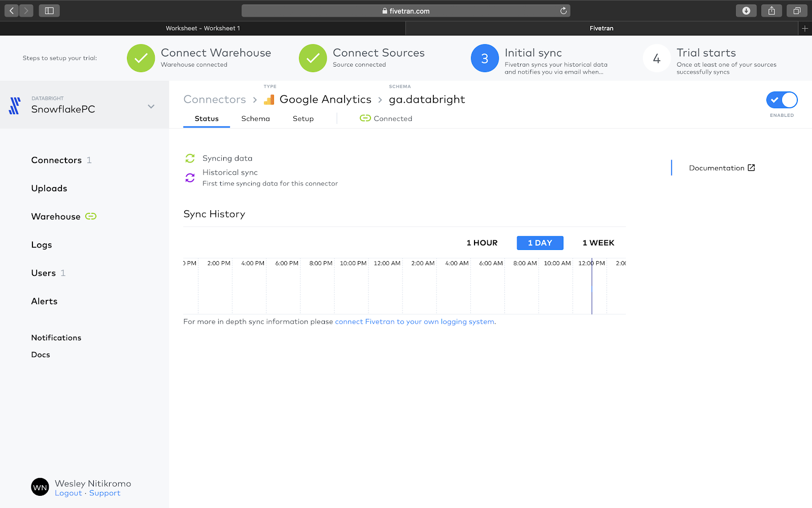Screen dimensions: 812x508
Task: Click the 12:00 AM timeline label
Action: pos(387,263)
